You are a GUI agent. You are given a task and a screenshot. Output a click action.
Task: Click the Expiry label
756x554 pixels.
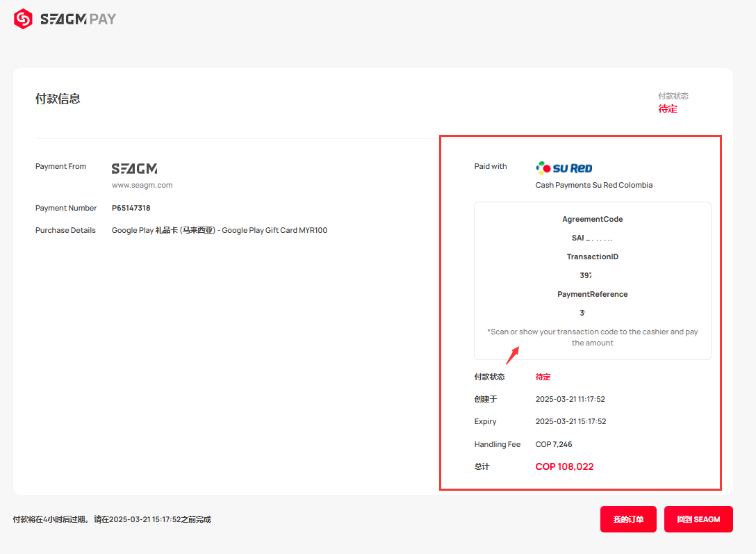(x=486, y=421)
